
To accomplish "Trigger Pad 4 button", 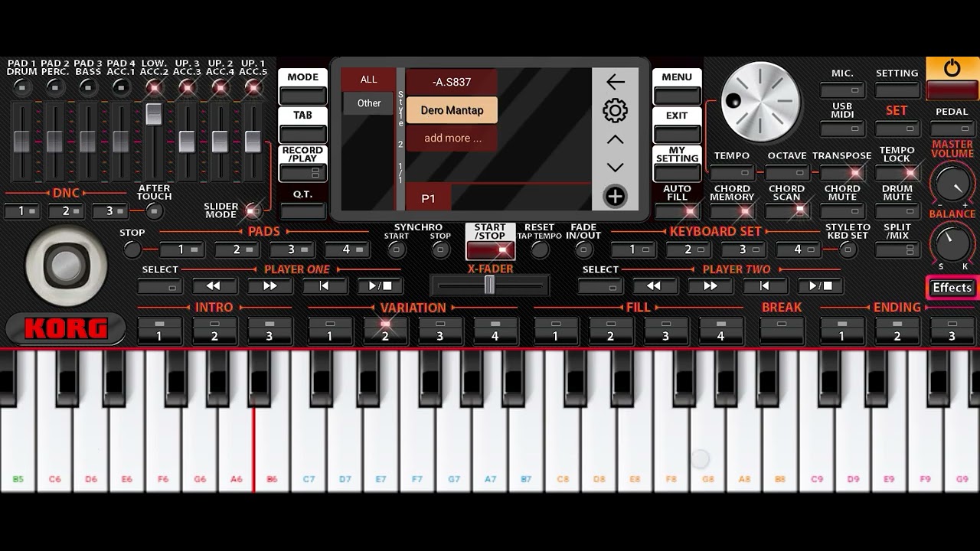I will click(347, 249).
